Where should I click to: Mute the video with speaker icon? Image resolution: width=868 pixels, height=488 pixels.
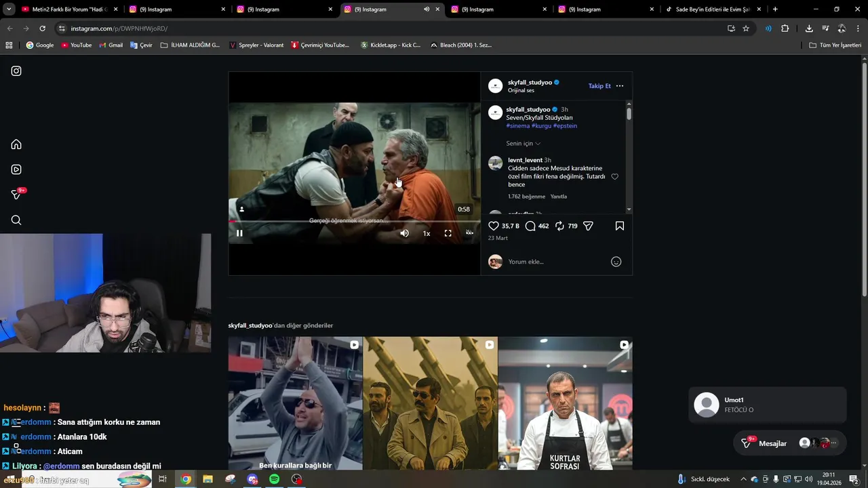point(404,233)
